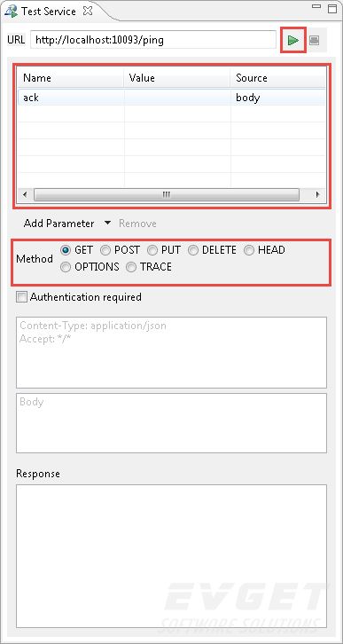Minimize the Test Service view panel

coord(316,6)
